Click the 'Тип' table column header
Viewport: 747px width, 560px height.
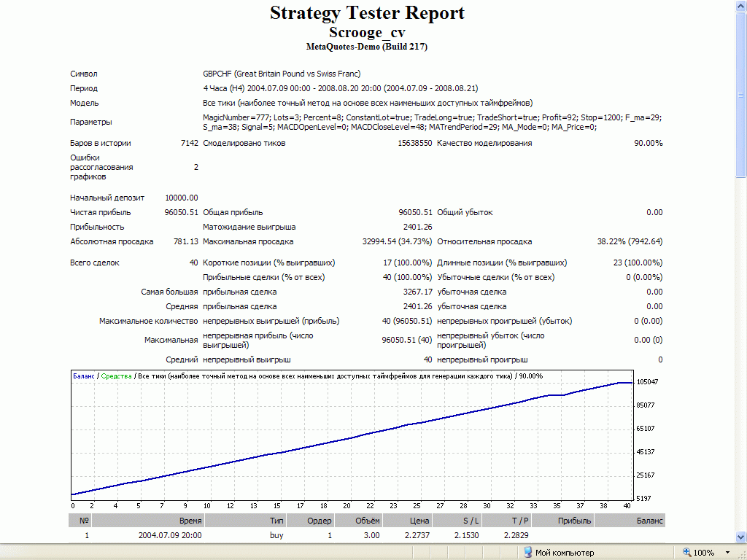[x=276, y=521]
